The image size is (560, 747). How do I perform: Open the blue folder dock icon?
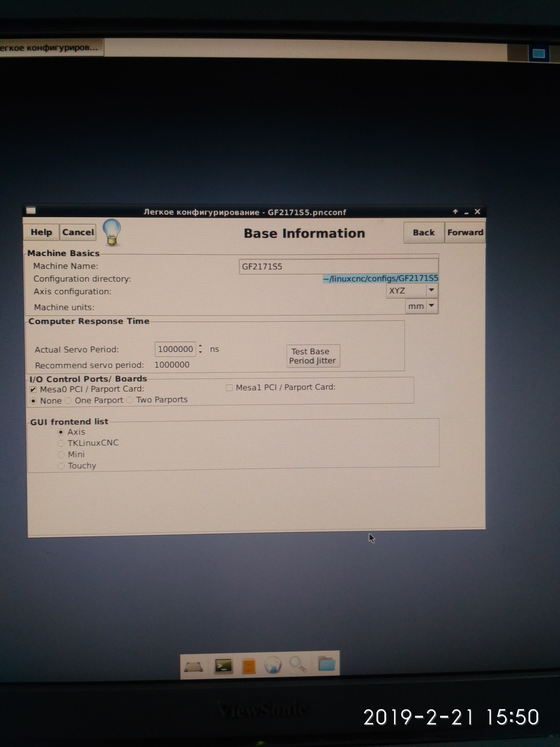pyautogui.click(x=326, y=664)
